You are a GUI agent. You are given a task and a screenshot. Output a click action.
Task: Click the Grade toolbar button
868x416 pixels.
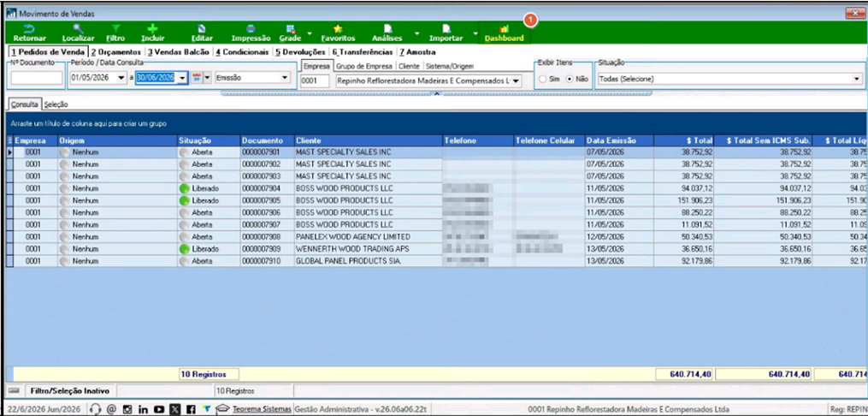[290, 33]
